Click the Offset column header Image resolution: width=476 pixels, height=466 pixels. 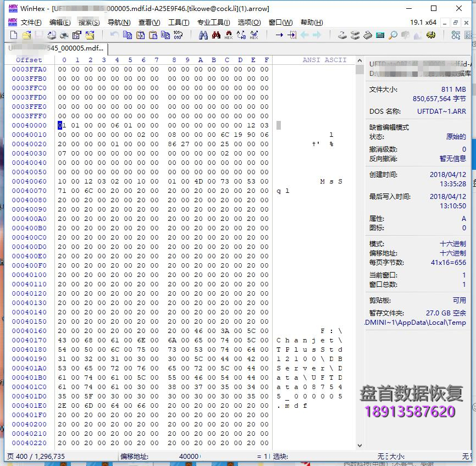29,60
